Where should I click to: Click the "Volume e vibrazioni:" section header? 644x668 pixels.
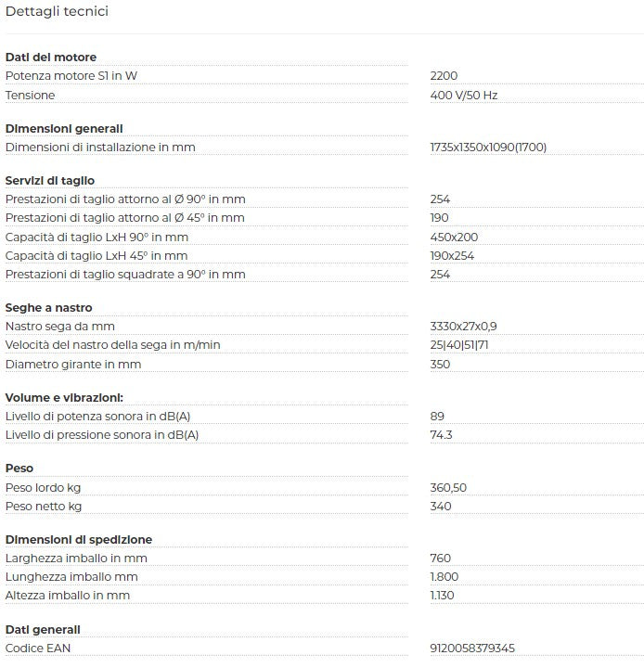(64, 398)
